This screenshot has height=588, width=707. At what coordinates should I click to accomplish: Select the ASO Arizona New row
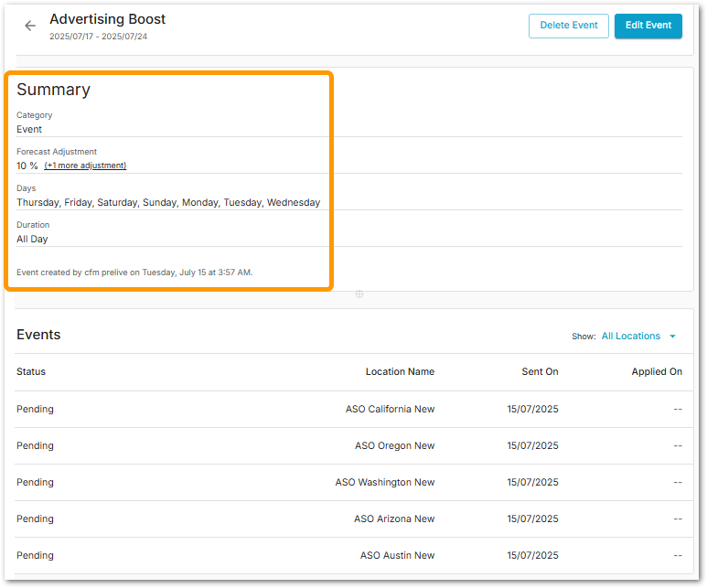394,519
